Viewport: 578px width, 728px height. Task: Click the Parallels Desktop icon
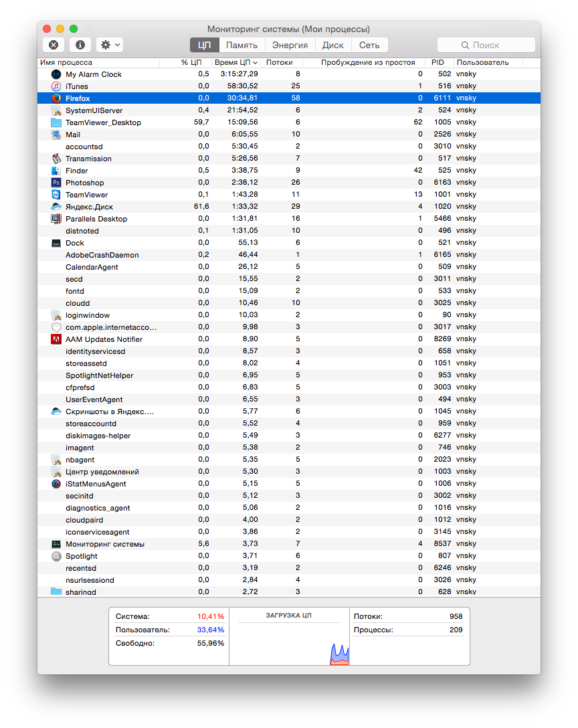click(x=56, y=219)
